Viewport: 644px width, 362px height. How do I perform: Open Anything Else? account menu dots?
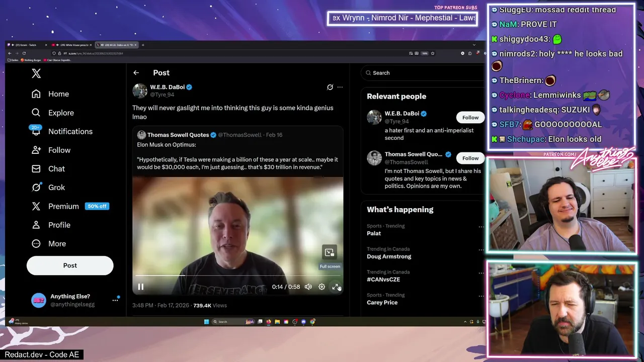(x=115, y=300)
